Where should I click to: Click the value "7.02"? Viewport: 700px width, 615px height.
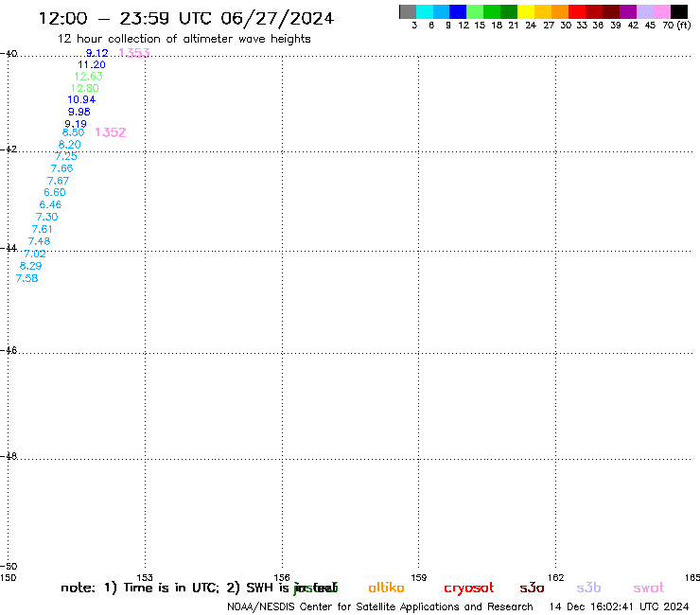tap(35, 255)
